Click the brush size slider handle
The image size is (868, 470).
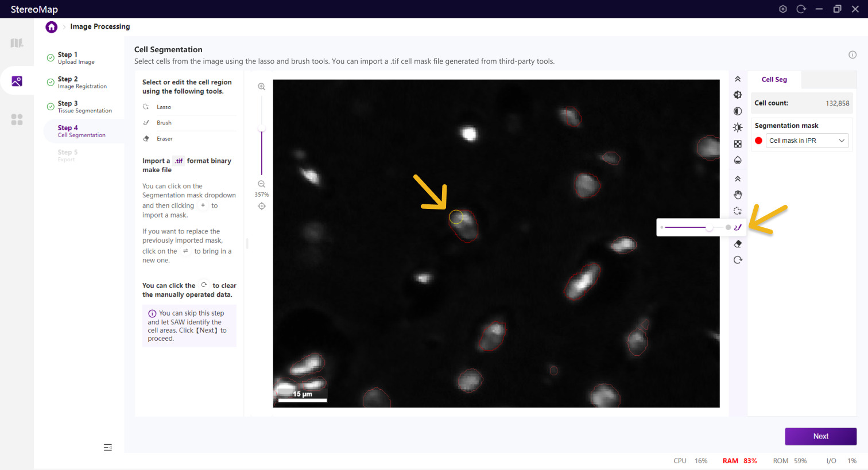[x=710, y=228]
